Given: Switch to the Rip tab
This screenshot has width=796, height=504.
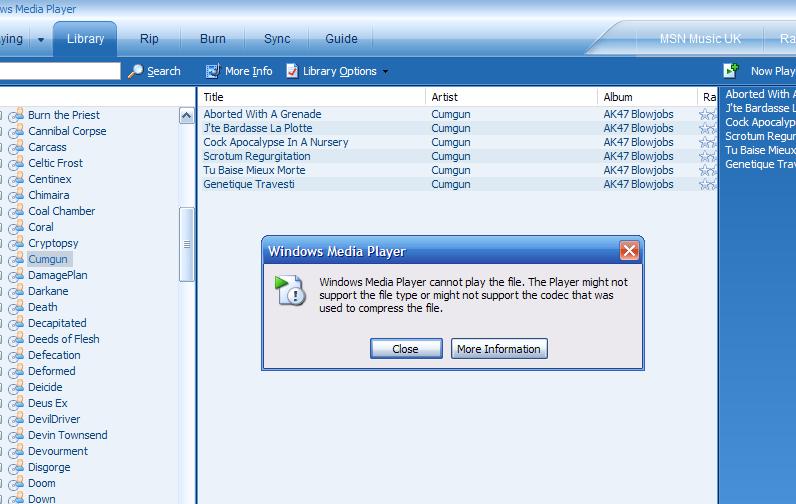Looking at the screenshot, I should coord(149,39).
